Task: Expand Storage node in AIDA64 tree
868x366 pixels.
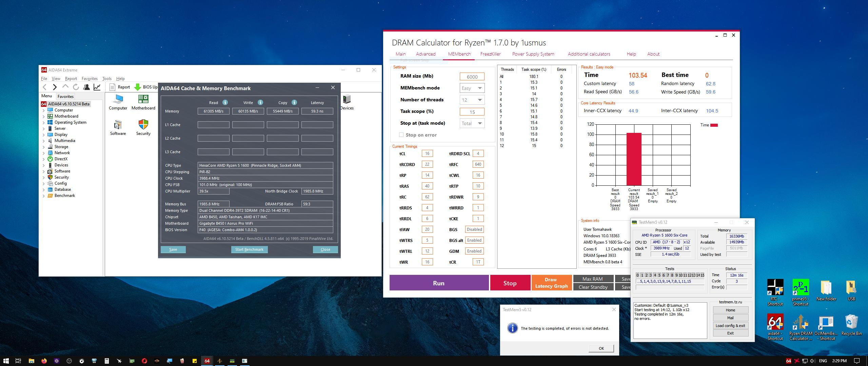Action: (44, 147)
